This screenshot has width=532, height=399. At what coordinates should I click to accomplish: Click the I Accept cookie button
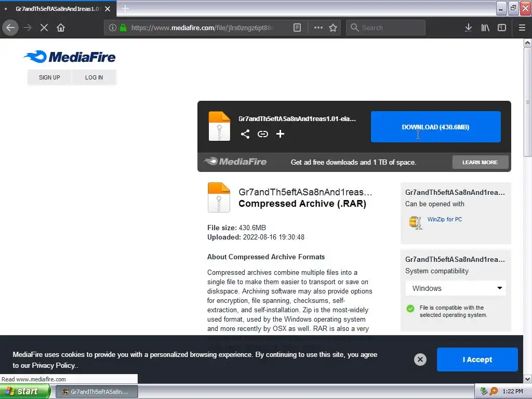(477, 360)
